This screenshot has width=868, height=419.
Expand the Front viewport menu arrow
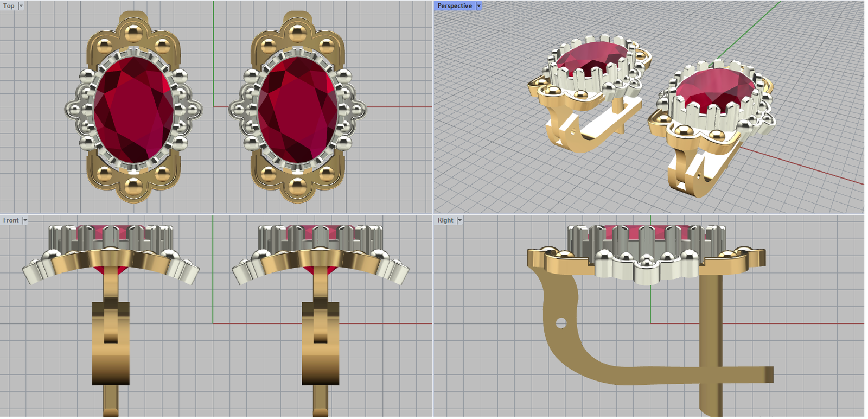[25, 220]
